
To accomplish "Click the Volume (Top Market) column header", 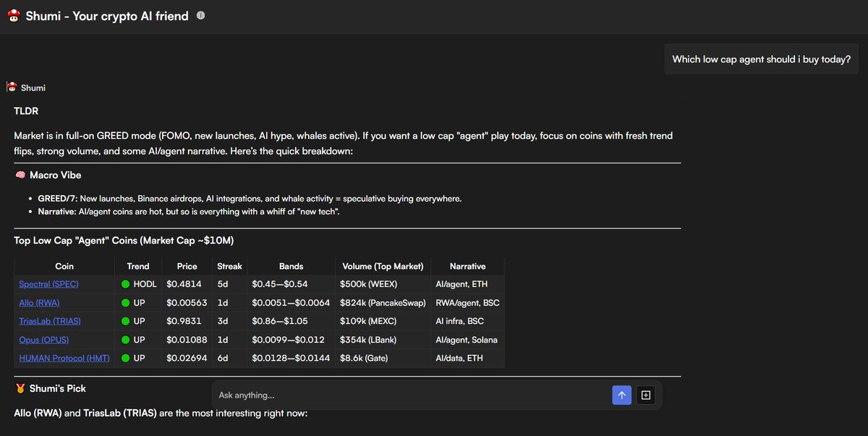I will [x=383, y=266].
